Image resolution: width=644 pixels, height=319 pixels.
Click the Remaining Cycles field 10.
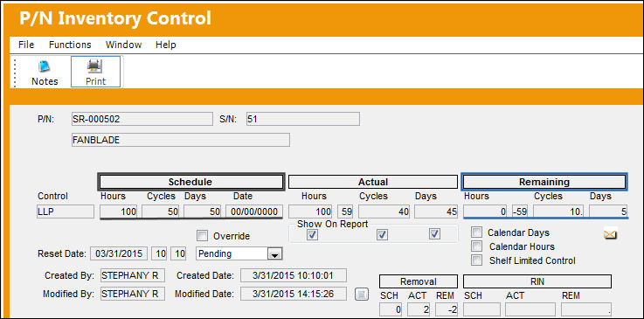coord(559,212)
